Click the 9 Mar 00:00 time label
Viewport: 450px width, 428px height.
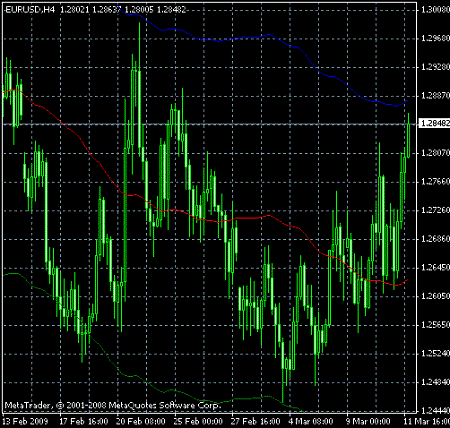(368, 421)
